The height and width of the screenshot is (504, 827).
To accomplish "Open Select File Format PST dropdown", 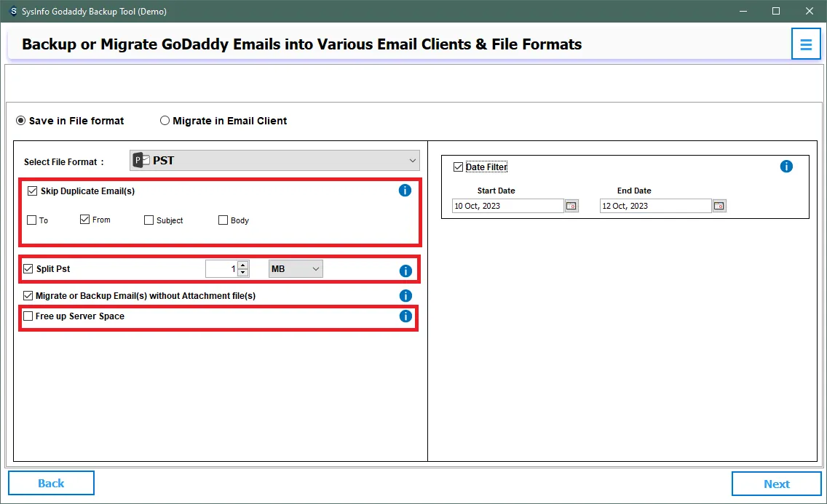I will tap(274, 160).
